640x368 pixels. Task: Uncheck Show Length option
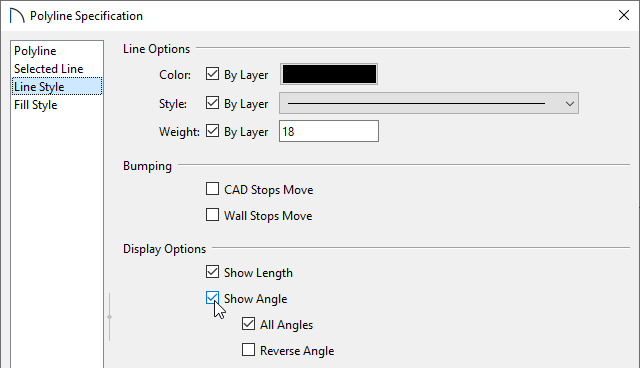click(212, 272)
